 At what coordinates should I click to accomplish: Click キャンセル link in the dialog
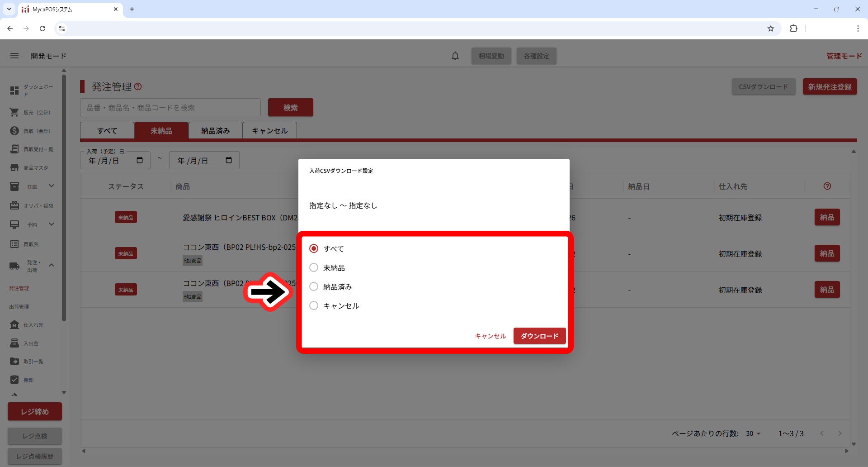(x=490, y=336)
